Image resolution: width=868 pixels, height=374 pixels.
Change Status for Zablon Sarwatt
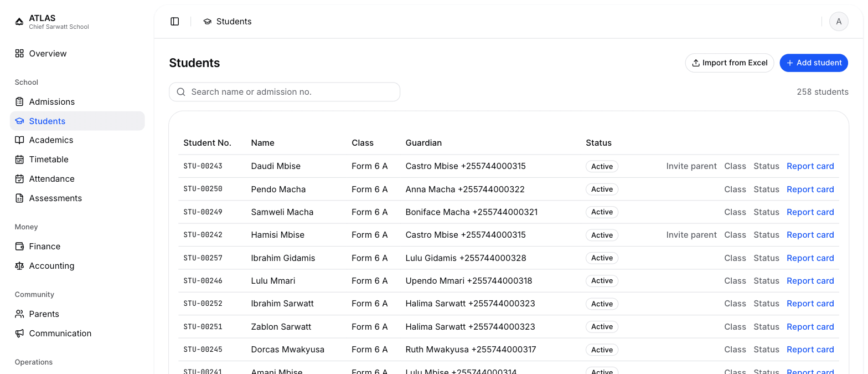[766, 327]
